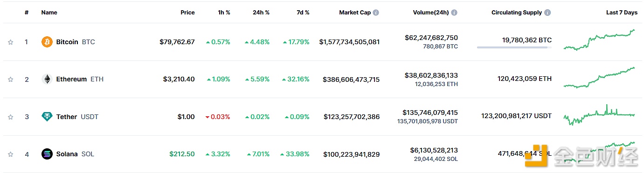Toggle the Ethereum watchlist star
Viewport: 644px width, 173px height.
click(x=10, y=80)
